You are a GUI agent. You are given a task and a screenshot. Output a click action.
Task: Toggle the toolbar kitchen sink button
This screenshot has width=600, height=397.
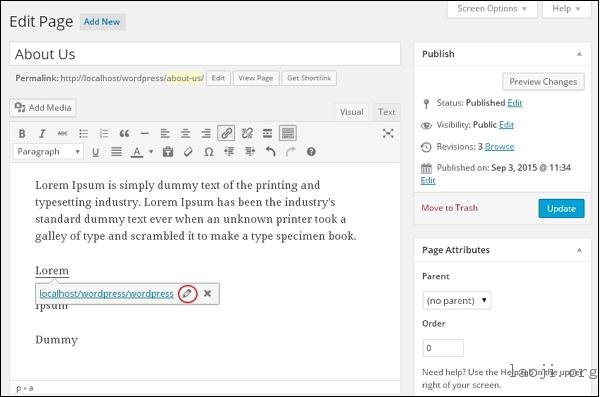tap(288, 133)
